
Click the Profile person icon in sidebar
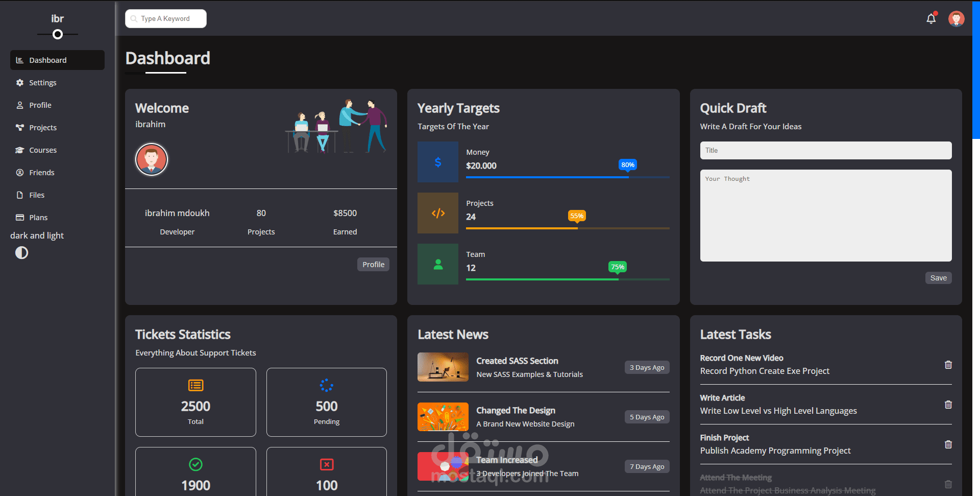click(x=20, y=105)
